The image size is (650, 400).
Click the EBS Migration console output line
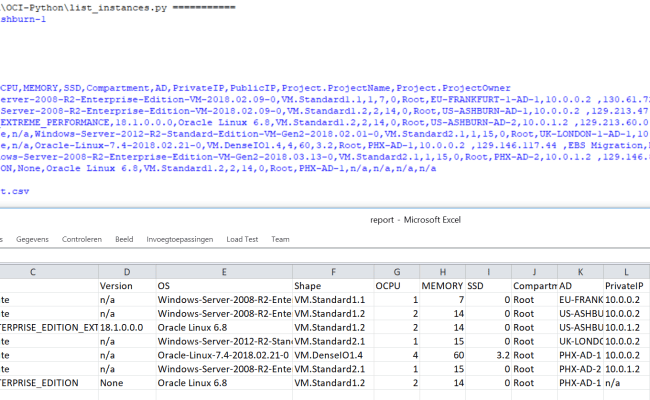pos(325,145)
